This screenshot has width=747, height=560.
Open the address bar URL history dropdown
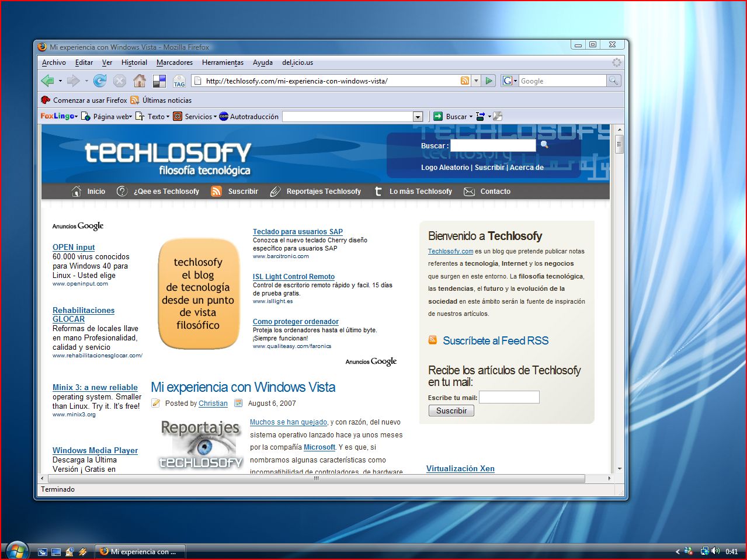[476, 81]
